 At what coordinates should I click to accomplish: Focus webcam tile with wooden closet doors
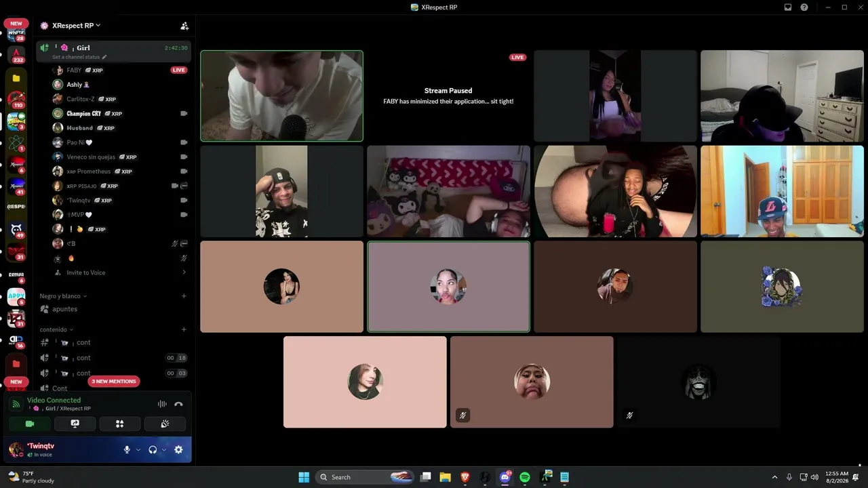[x=782, y=191]
